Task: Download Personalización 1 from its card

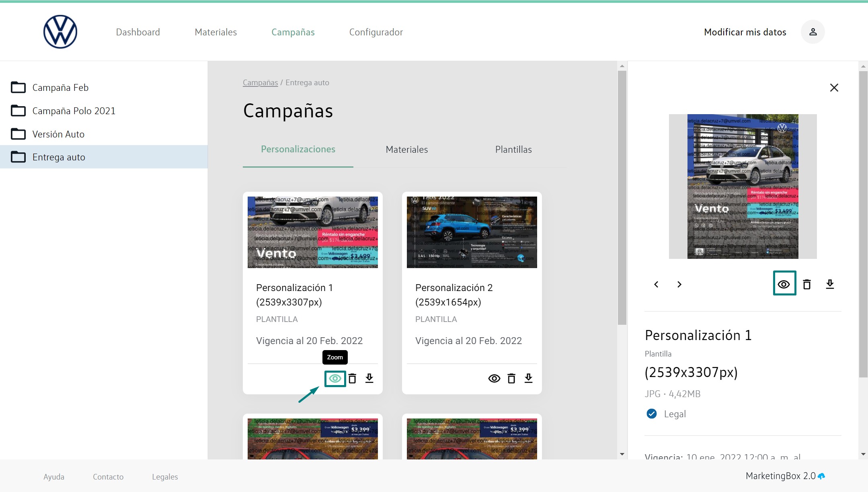Action: (x=369, y=378)
